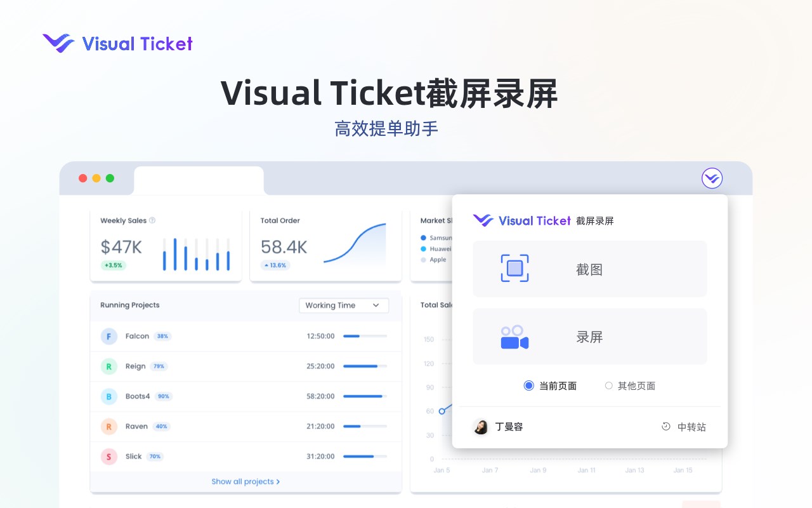
Task: Click the 90% badge next to Boots4
Action: 164,396
